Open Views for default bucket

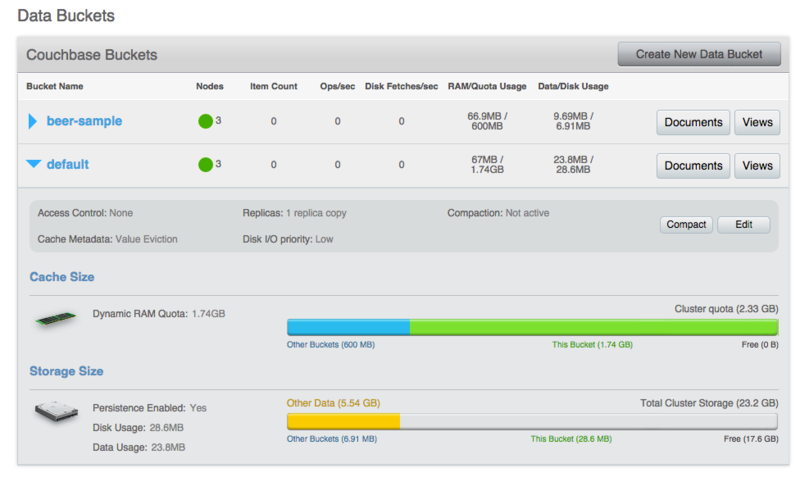click(x=757, y=166)
